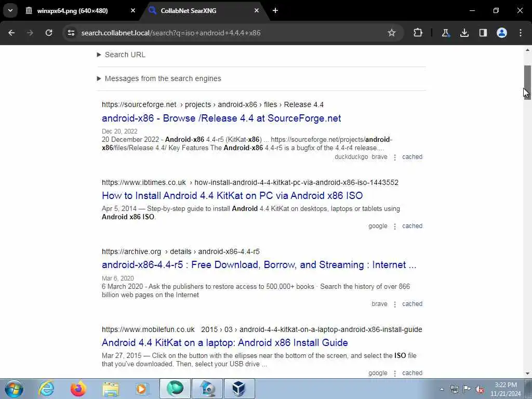Viewport: 532px width, 399px height.
Task: Open more options dots for mobilefun result
Action: click(x=395, y=374)
